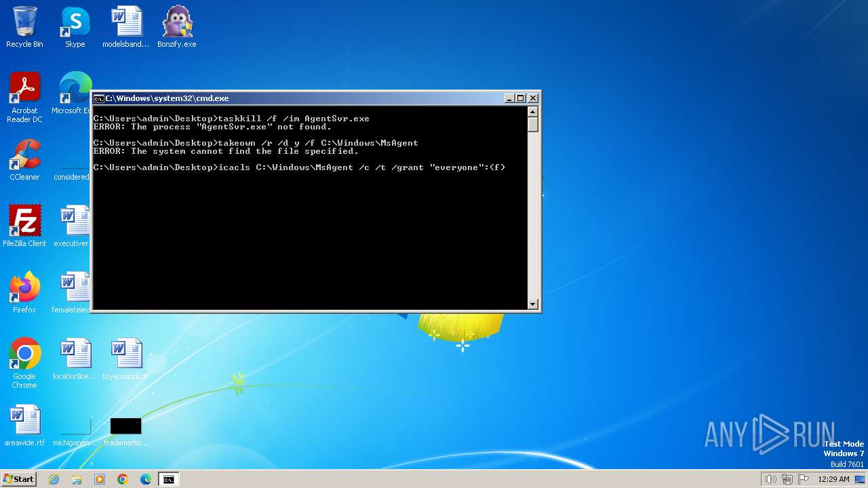This screenshot has width=868, height=488.
Task: Switch to the cmd.exe taskbar button
Action: 168,479
